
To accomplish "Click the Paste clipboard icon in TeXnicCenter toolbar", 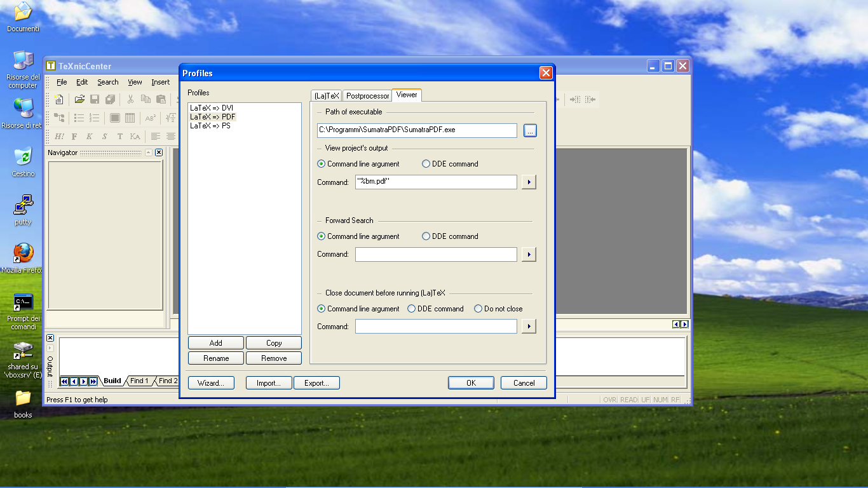I will click(x=161, y=99).
